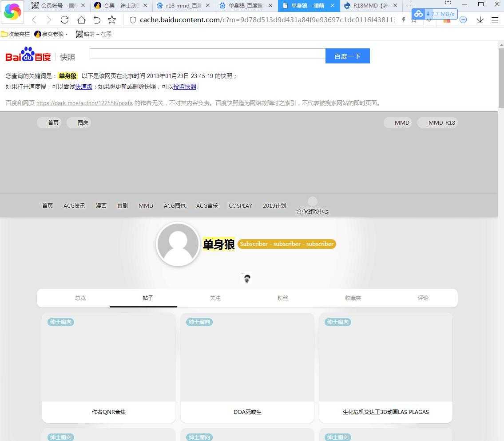Switch to the R18MMD tab

pos(370,5)
